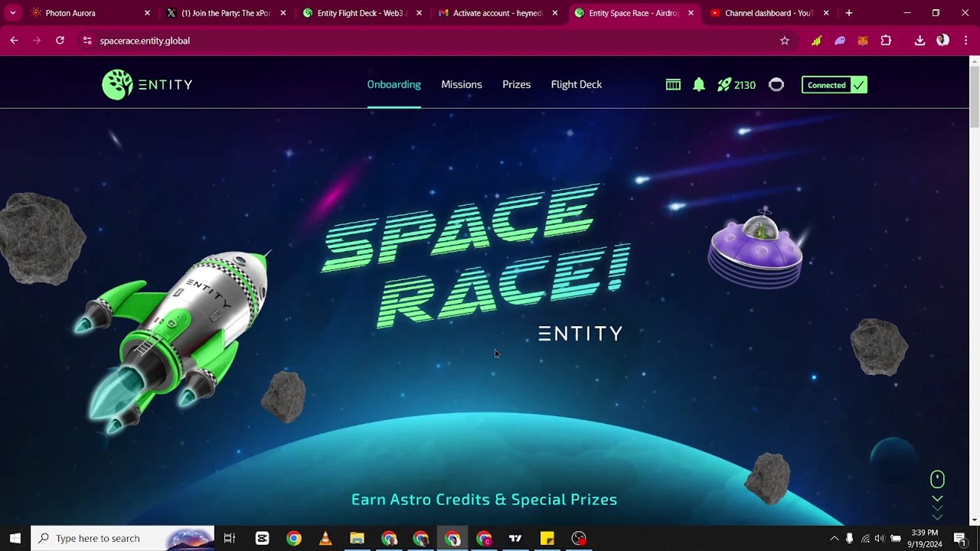
Task: Open the Windows Start menu
Action: coord(15,538)
